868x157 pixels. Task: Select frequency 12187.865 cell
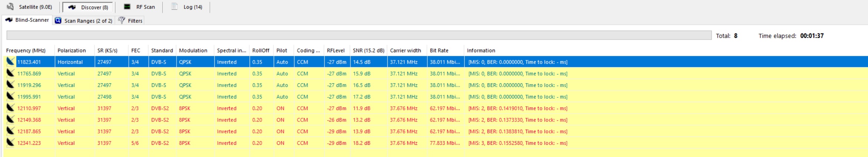coord(29,131)
